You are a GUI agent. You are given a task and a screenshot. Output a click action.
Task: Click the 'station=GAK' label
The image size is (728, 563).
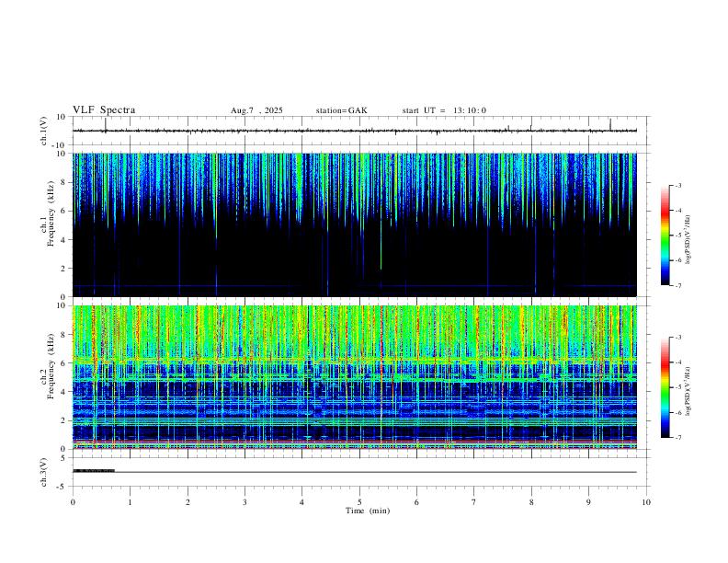coord(341,110)
